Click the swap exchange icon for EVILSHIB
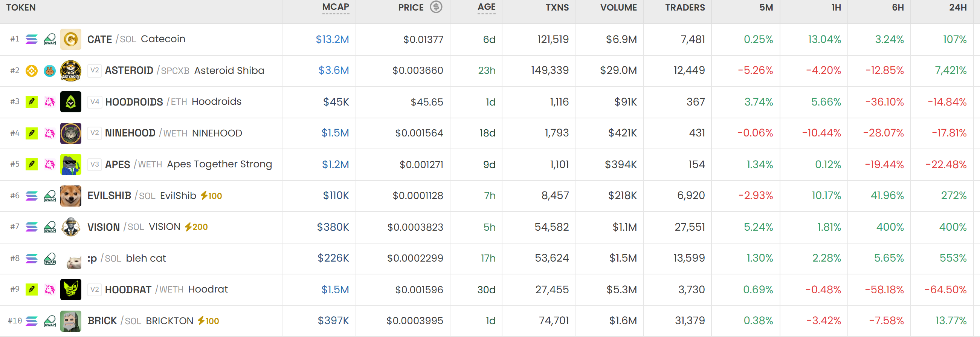Image resolution: width=980 pixels, height=337 pixels. [x=50, y=196]
